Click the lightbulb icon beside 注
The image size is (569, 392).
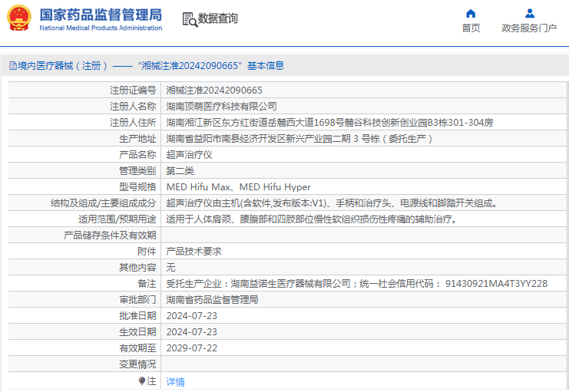point(142,380)
